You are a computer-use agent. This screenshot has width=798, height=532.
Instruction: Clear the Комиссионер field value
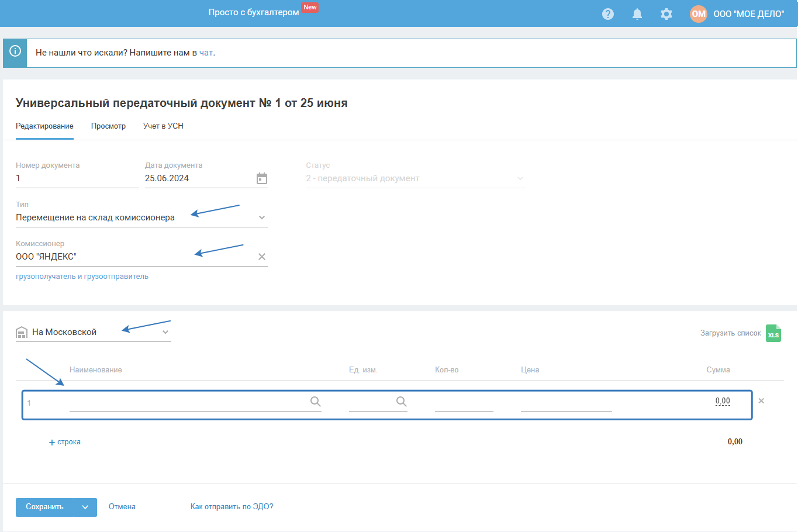pyautogui.click(x=262, y=257)
